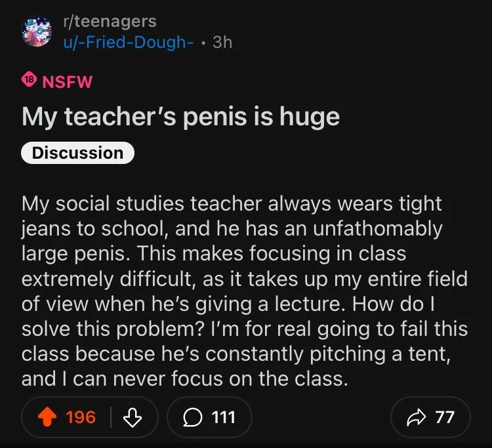Click the upvote count showing 196
492x448 pixels.
81,417
